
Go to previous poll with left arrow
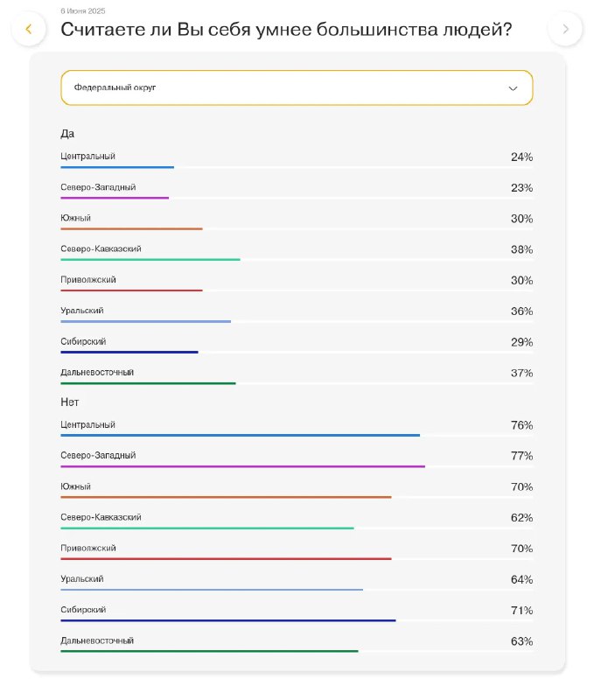point(29,29)
